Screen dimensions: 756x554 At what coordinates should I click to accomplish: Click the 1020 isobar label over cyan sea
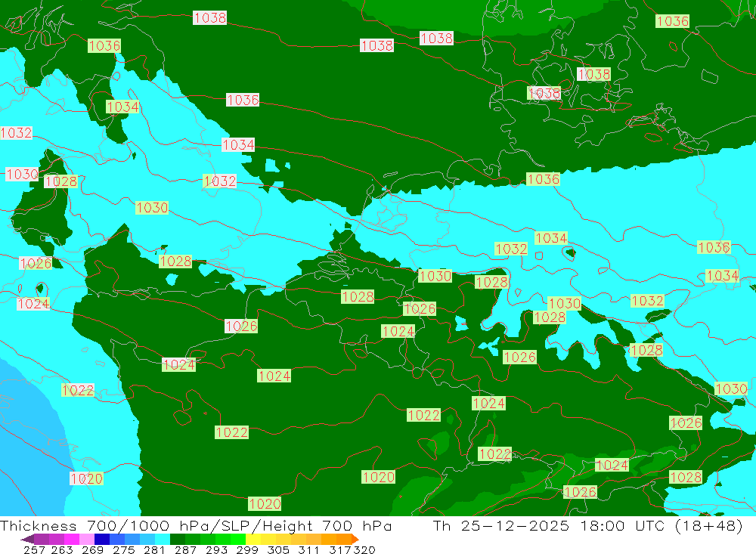point(87,478)
